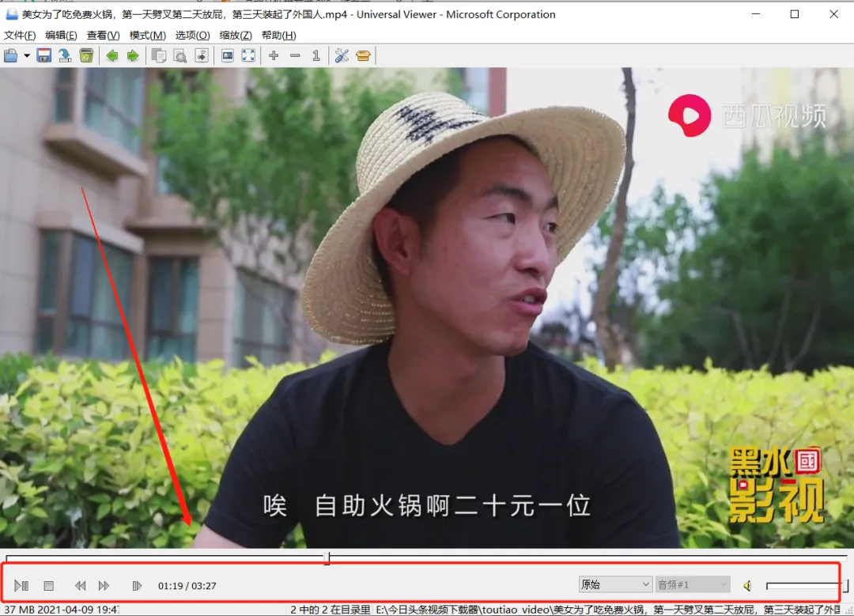This screenshot has width=854, height=616.
Task: Go to previous file with green left arrow
Action: point(112,55)
